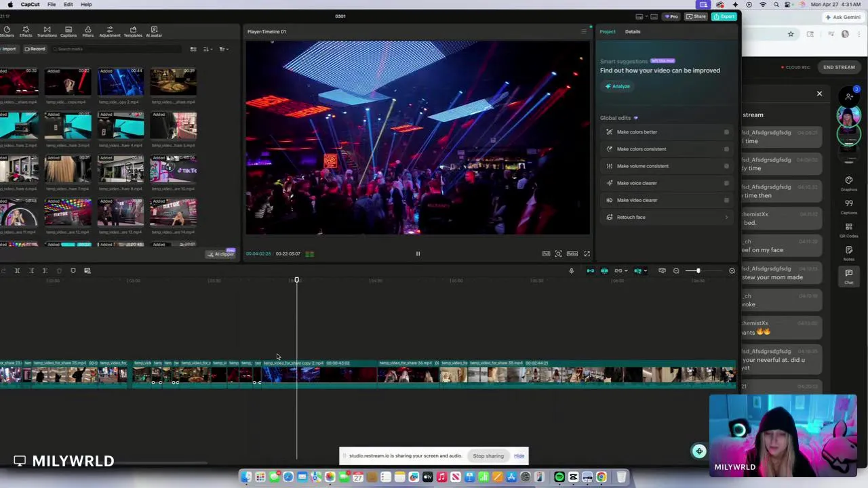Adjust the timeline zoom slider
Viewport: 868px width, 488px height.
coord(698,271)
